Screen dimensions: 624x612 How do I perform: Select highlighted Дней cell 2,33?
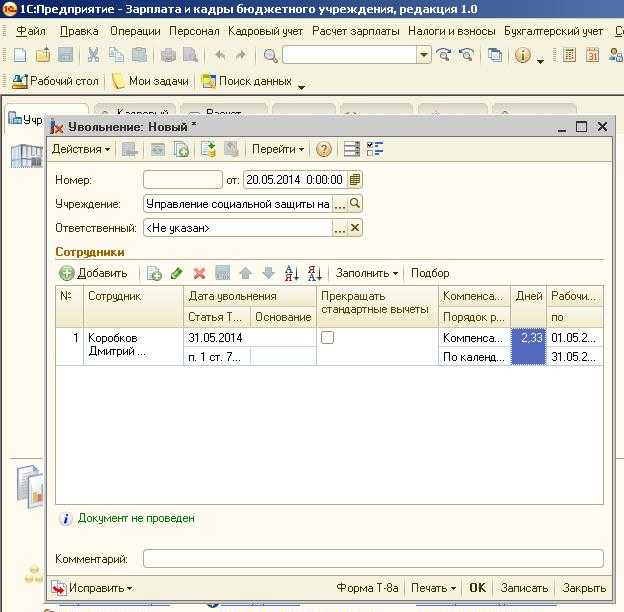pyautogui.click(x=528, y=347)
